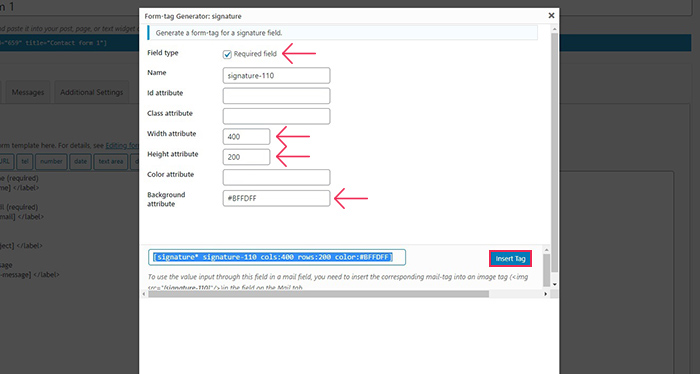This screenshot has height=374, width=700.
Task: Move dialog horizontal scrollbar right arrow
Action: click(546, 294)
